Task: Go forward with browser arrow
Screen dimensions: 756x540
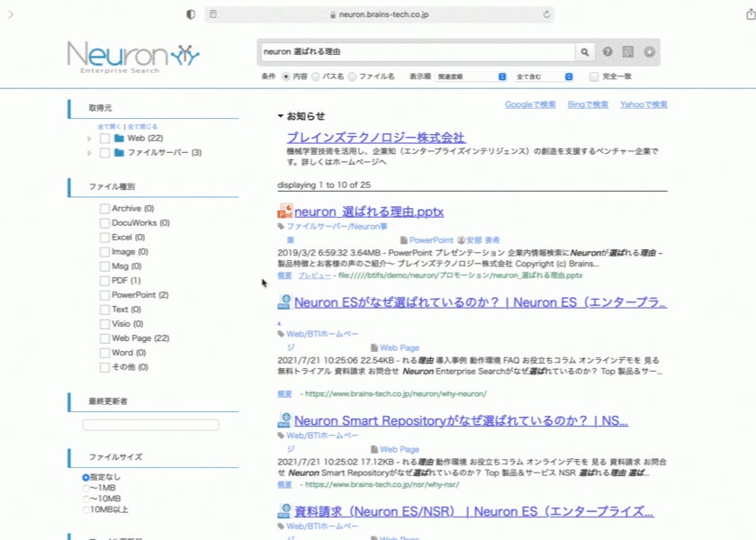Action: [11, 14]
